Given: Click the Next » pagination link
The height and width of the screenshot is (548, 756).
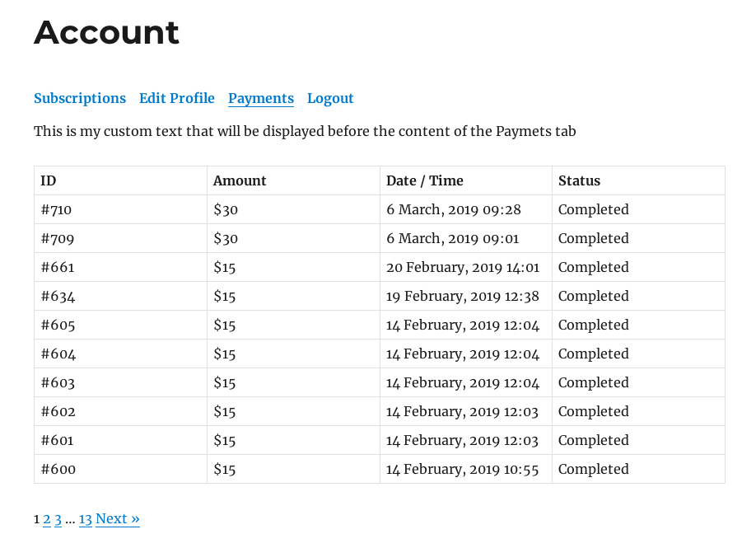Looking at the screenshot, I should pos(118,519).
